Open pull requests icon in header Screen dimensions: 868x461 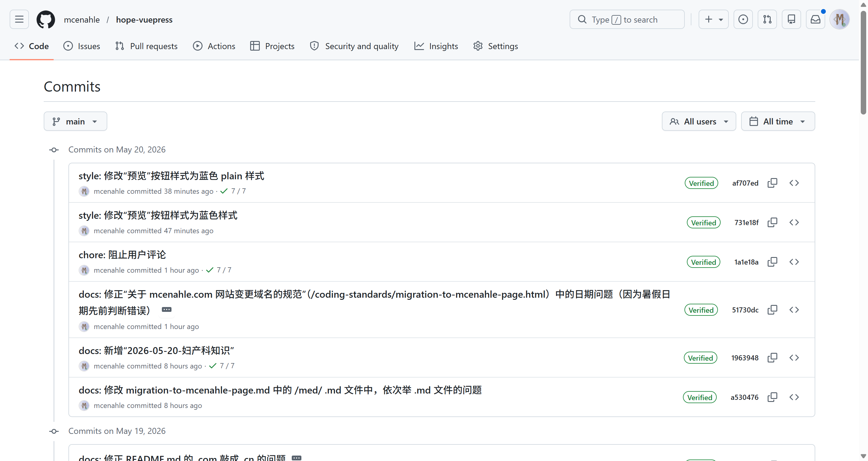pyautogui.click(x=767, y=19)
